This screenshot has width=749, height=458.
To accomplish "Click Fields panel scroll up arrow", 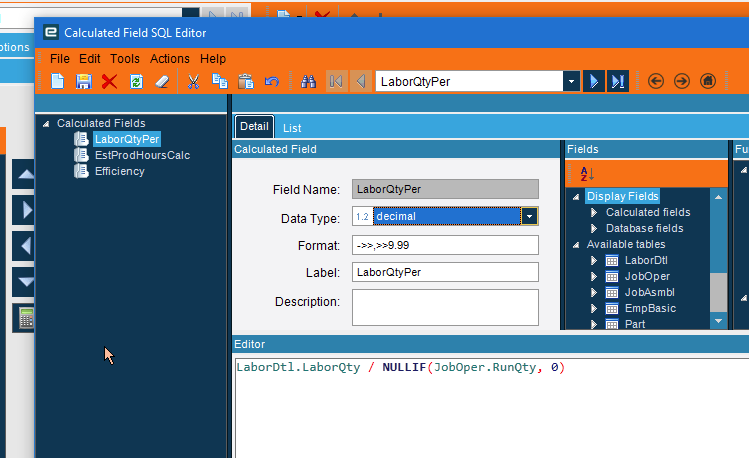I will pos(718,197).
